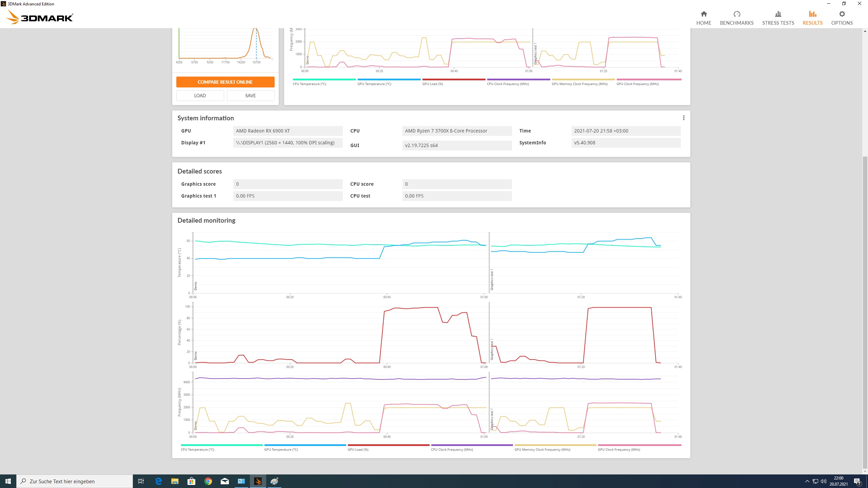
Task: Open Google Chrome from the taskbar
Action: click(208, 481)
